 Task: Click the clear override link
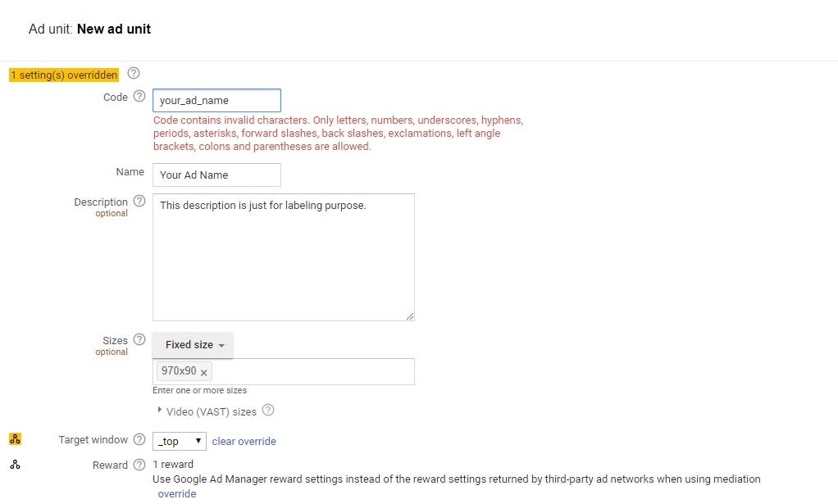[x=244, y=441]
